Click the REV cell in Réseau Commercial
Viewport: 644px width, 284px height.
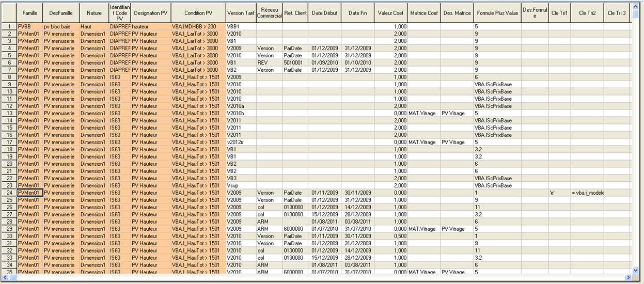point(269,62)
